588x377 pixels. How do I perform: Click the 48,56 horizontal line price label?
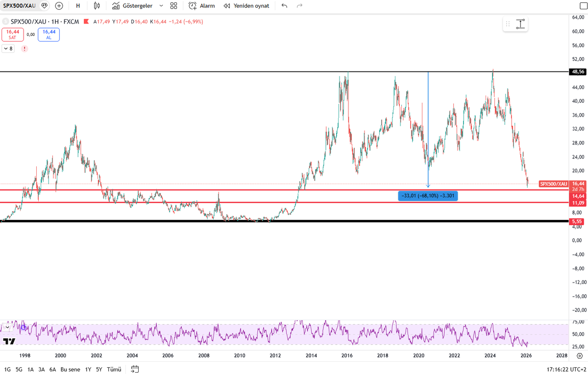[x=579, y=71]
